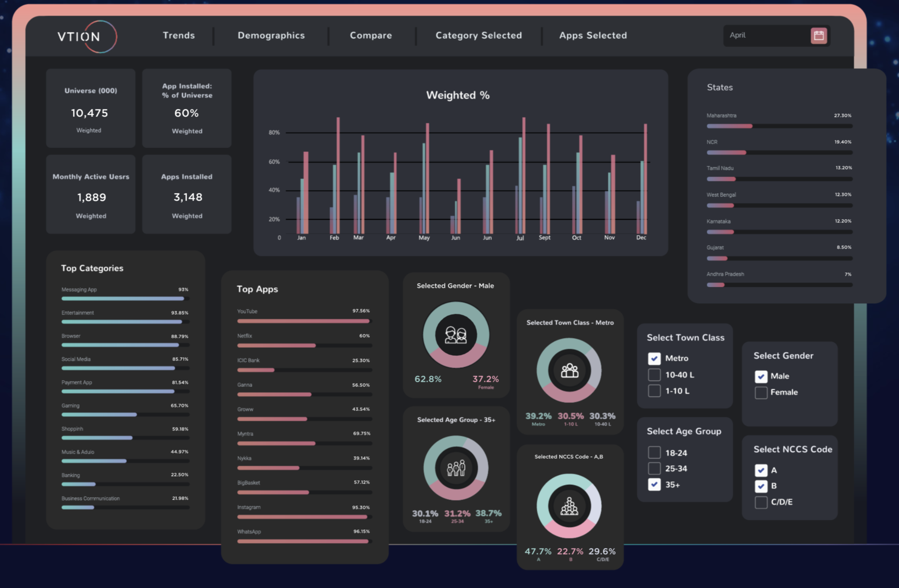Enable the Female gender checkbox
Image resolution: width=899 pixels, height=588 pixels.
pos(761,392)
